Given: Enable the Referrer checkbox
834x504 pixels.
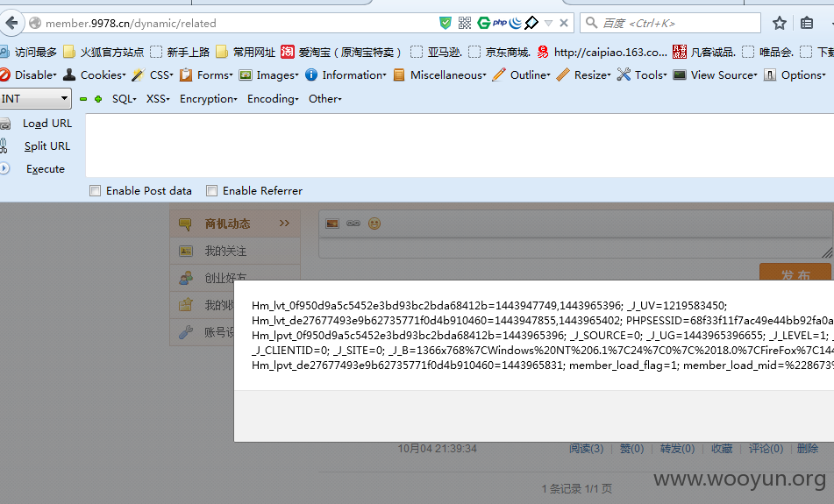Looking at the screenshot, I should pyautogui.click(x=211, y=190).
